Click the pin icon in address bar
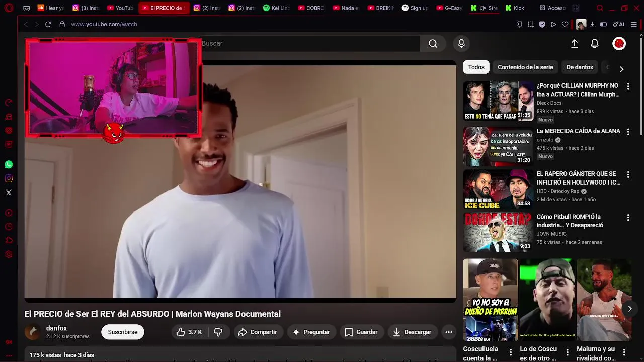This screenshot has height=362, width=644. point(520,24)
